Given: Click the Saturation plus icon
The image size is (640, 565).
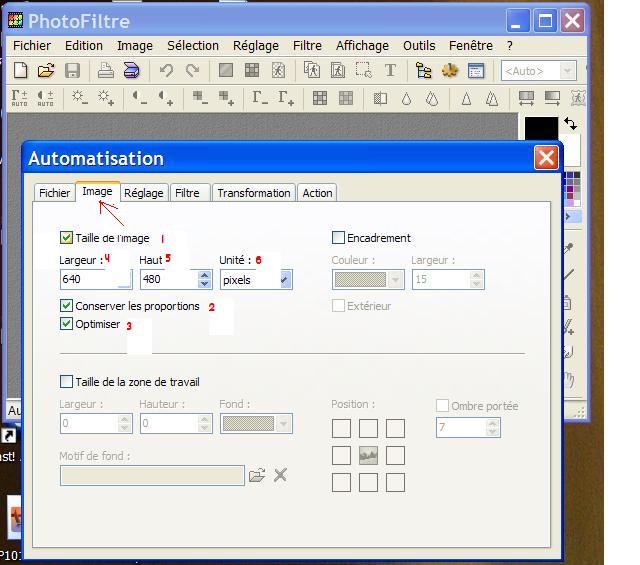Looking at the screenshot, I should click(x=226, y=98).
